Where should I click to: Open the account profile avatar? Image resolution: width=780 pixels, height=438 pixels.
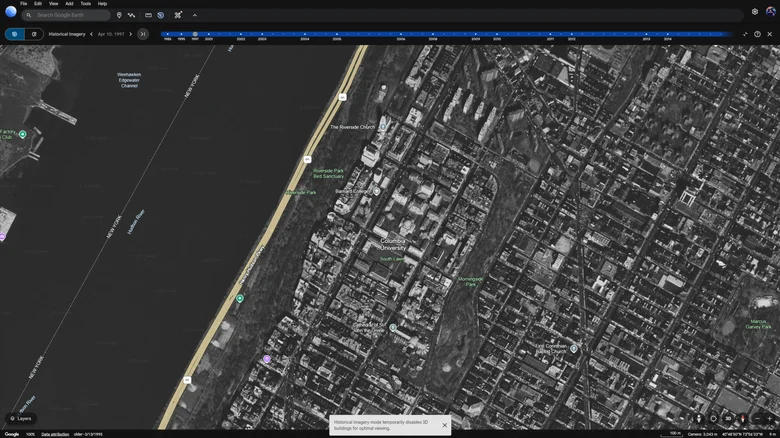771,11
